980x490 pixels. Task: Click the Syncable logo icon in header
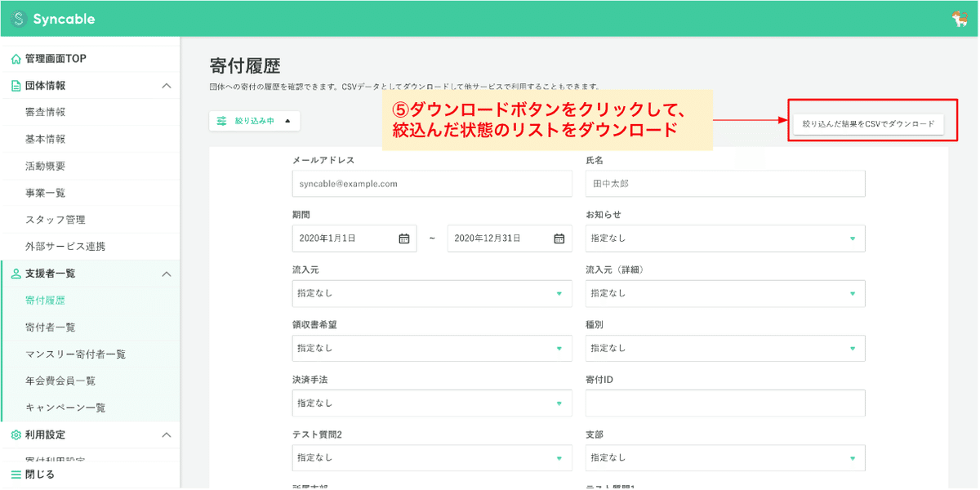pyautogui.click(x=18, y=18)
